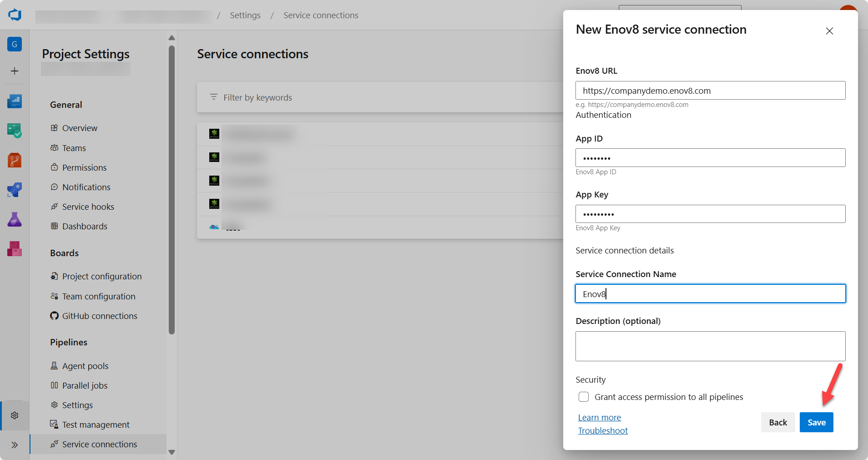Click Service connections breadcrumb
Viewport: 868px width, 460px height.
(321, 15)
